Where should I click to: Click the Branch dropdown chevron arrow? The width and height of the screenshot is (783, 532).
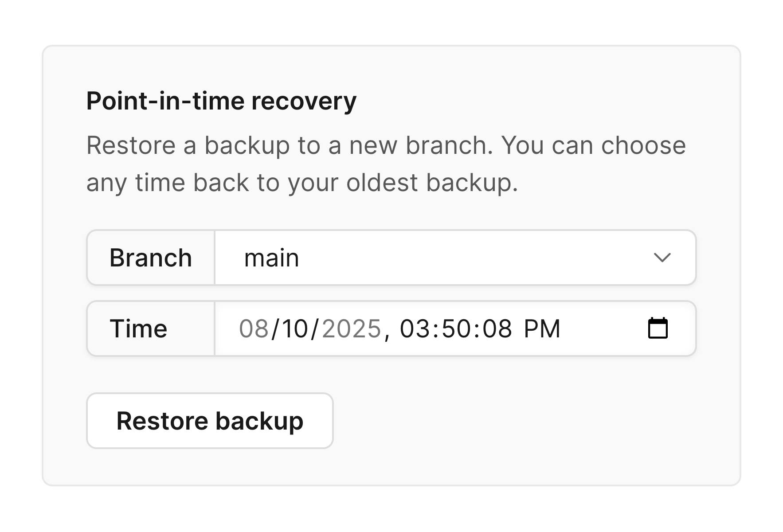[x=662, y=258]
